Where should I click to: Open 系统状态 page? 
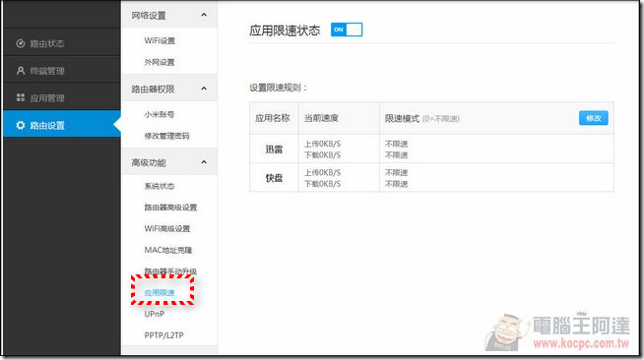159,186
